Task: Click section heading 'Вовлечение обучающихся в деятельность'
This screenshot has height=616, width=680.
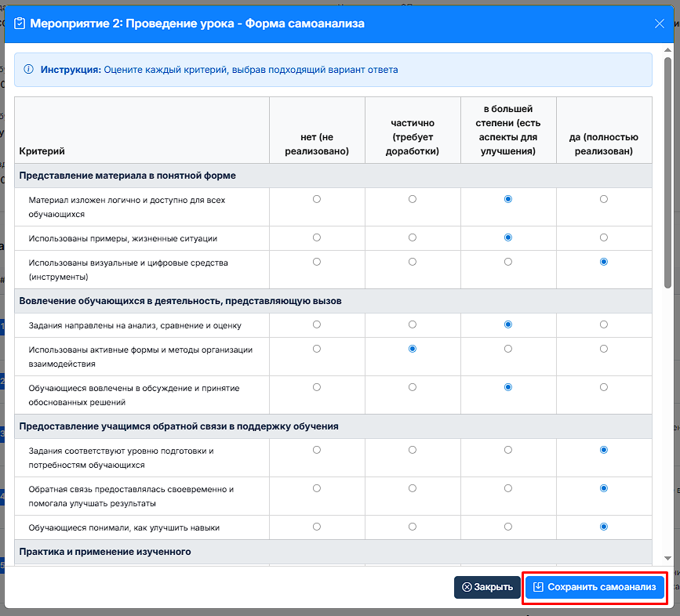Action: (x=180, y=301)
